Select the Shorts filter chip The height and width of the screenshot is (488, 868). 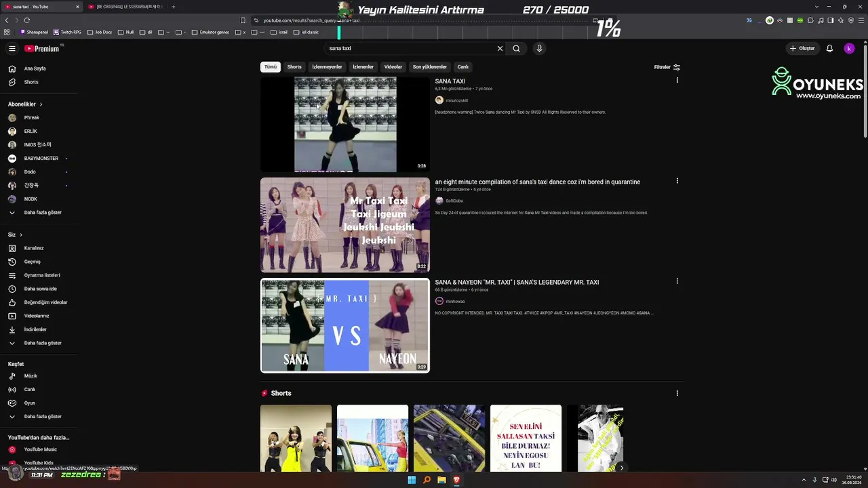click(294, 67)
